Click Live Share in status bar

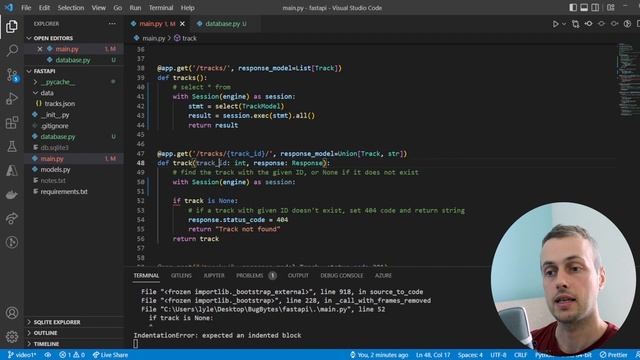point(110,355)
